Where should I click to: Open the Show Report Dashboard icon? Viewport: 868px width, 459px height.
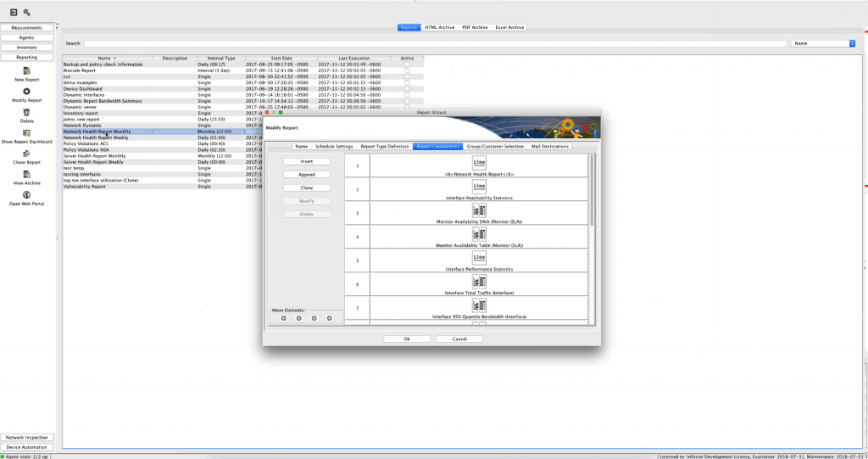tap(26, 132)
